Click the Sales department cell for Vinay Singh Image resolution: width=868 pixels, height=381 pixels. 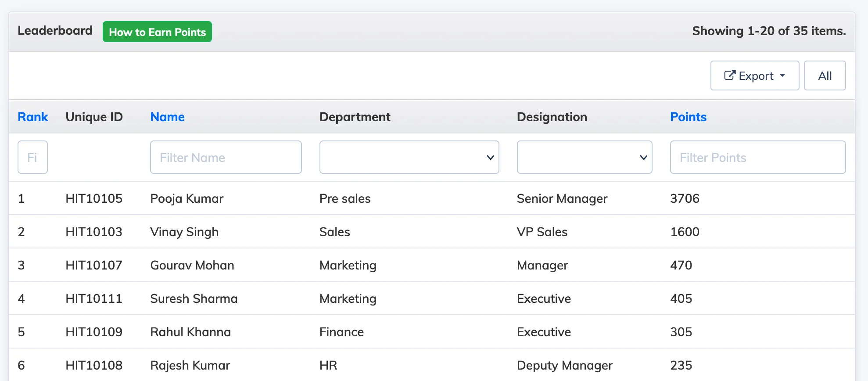tap(335, 232)
